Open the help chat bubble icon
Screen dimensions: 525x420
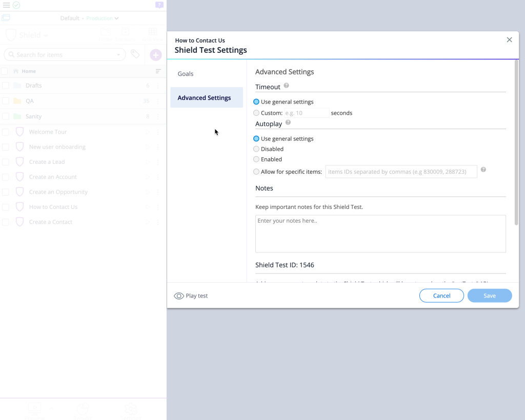pos(159,5)
